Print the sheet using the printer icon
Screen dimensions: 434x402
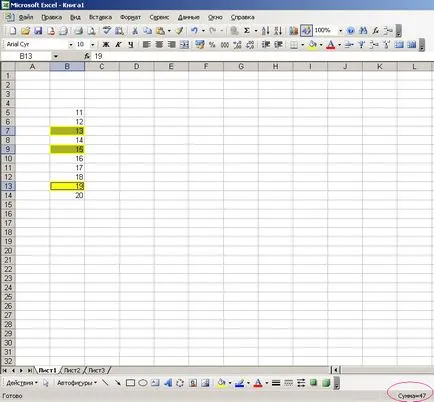79,31
